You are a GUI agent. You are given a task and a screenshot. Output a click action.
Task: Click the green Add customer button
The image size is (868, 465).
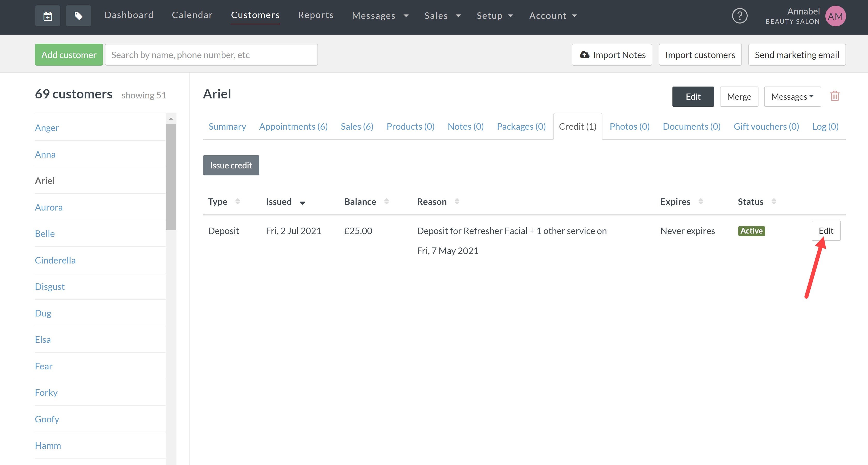pyautogui.click(x=68, y=54)
